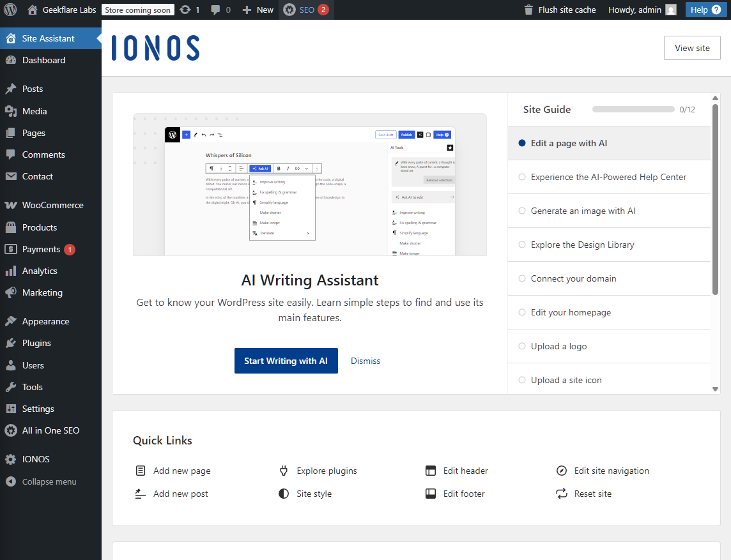Check the Upload a logo step circle

tap(521, 346)
